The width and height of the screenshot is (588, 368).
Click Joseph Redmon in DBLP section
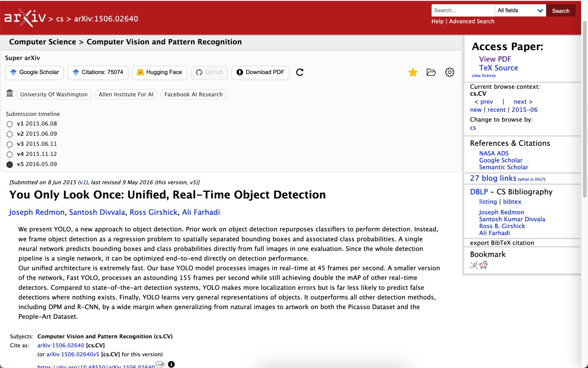coord(502,212)
